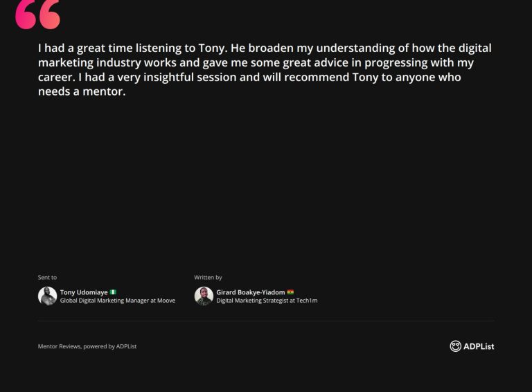The width and height of the screenshot is (532, 392).
Task: Open Tony Udomiaye's name link
Action: point(84,292)
